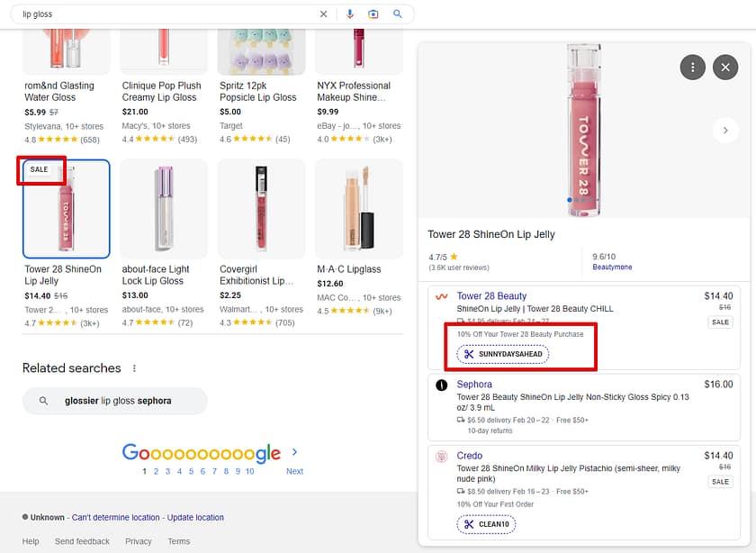Open search by image camera icon

(373, 14)
